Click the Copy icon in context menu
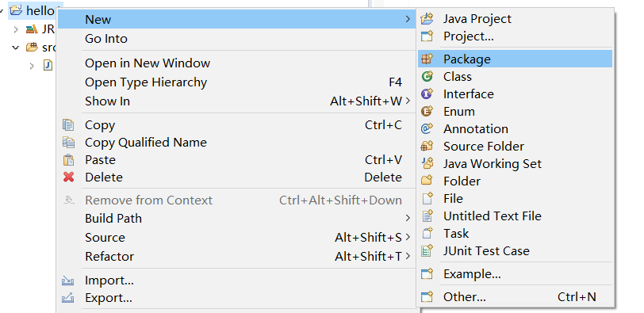The image size is (644, 313). [68, 125]
